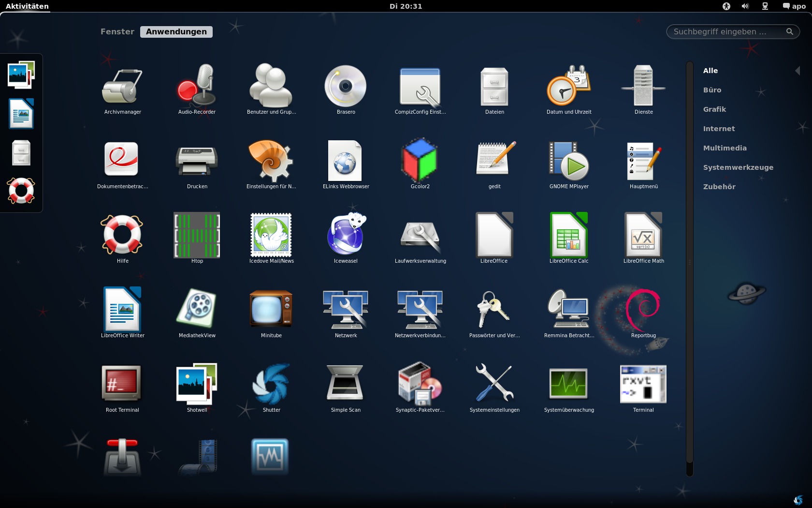Screen dimensions: 812x508
Task: Show the Alle applications category
Action: coord(710,71)
